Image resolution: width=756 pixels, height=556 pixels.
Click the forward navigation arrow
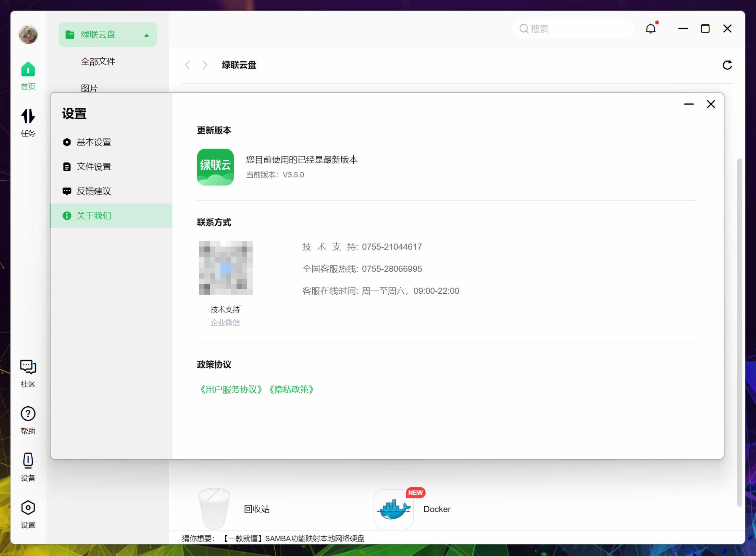[205, 65]
